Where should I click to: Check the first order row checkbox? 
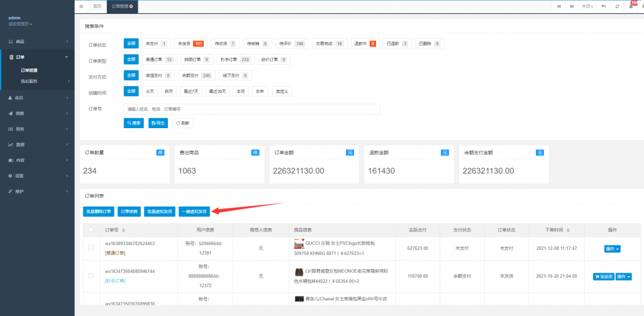91,248
